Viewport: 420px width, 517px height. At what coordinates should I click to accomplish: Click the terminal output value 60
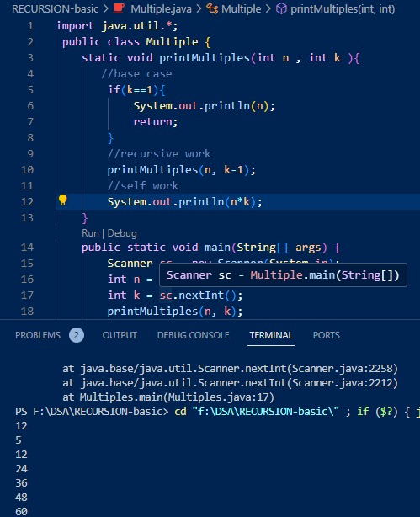[x=21, y=511]
